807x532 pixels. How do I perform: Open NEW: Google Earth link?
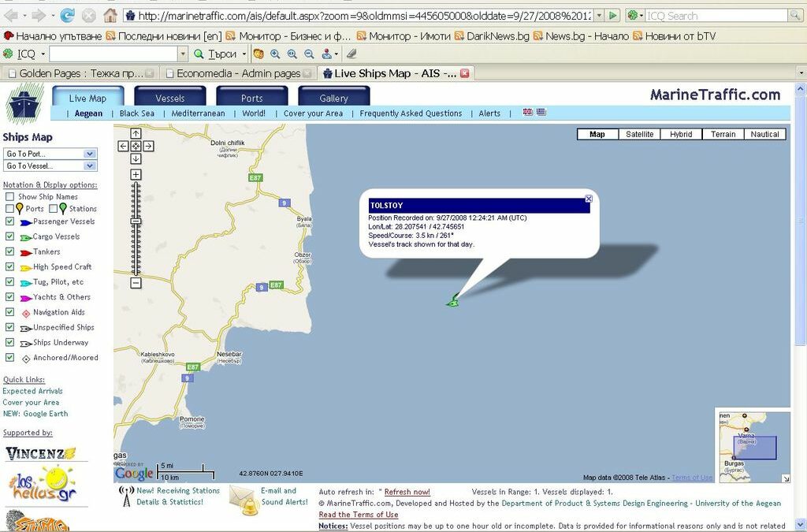point(35,414)
